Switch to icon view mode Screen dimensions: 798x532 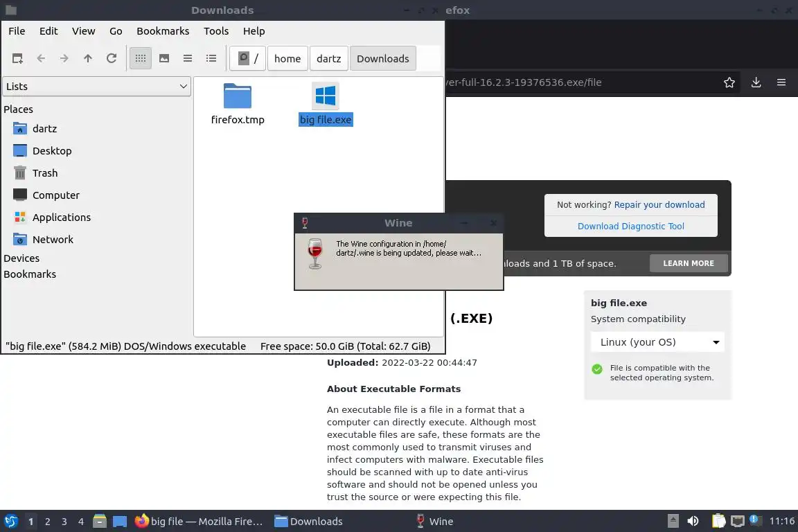[141, 59]
